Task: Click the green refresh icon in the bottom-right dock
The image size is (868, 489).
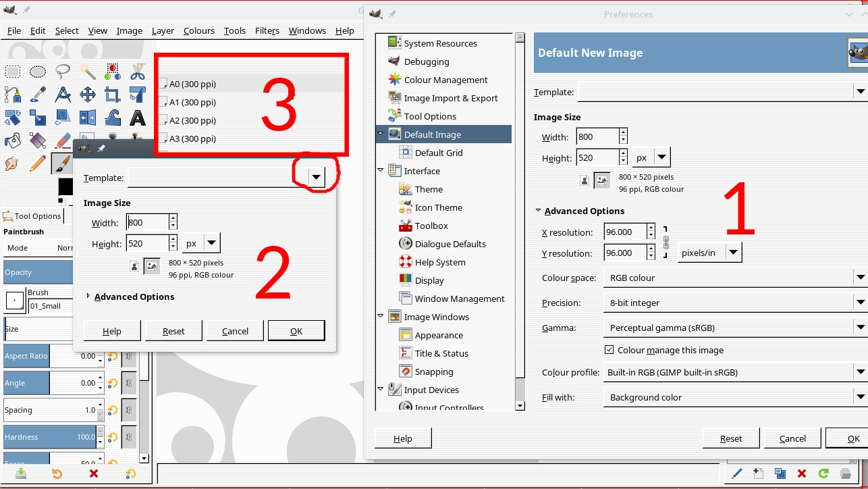Action: tap(823, 473)
